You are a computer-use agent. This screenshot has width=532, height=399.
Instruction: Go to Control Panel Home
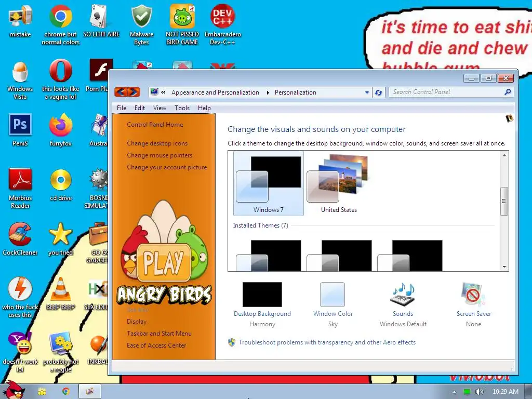pyautogui.click(x=155, y=125)
